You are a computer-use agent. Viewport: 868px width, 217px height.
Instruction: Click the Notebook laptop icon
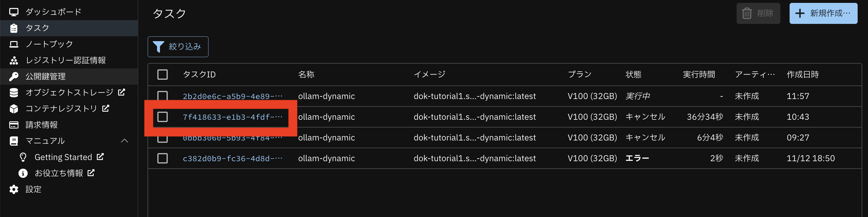click(14, 44)
